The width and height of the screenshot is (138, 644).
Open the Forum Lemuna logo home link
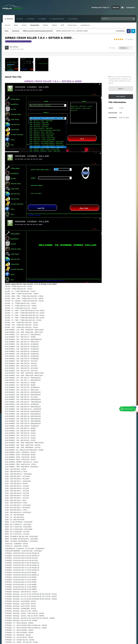click(12, 8)
